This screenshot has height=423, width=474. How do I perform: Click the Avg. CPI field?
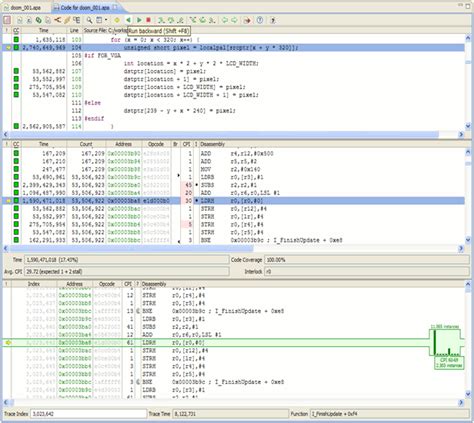tap(126, 272)
